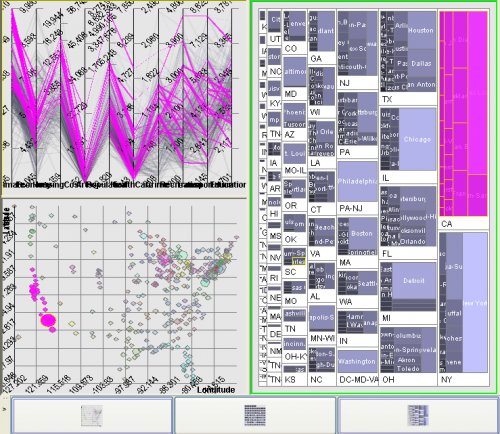500x434 pixels.
Task: Select the Dallas cell in the treemap
Action: click(421, 63)
